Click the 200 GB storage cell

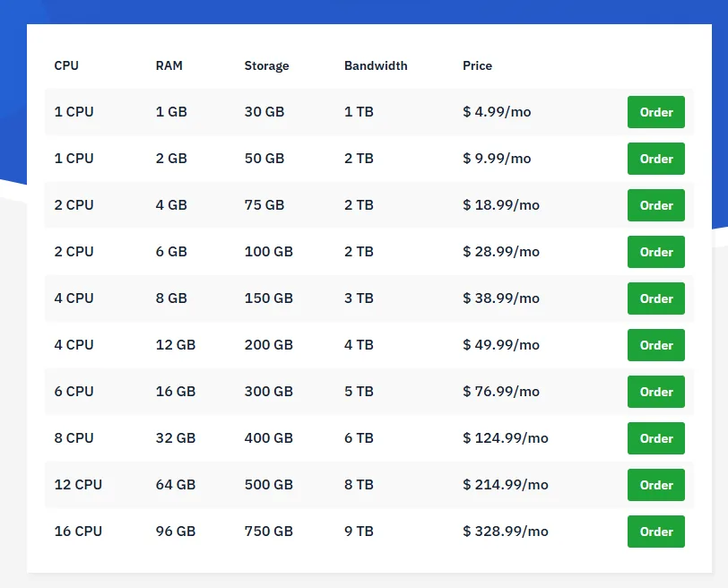tap(268, 345)
